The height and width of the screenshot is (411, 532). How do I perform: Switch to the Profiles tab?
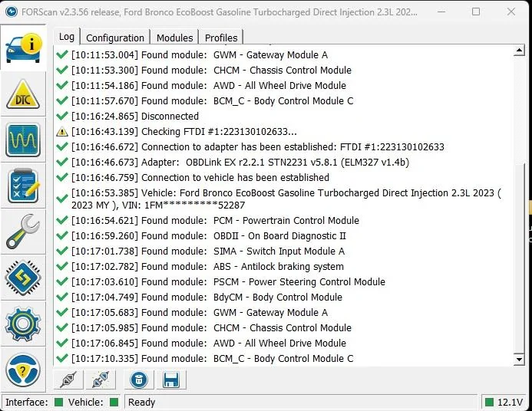point(221,38)
